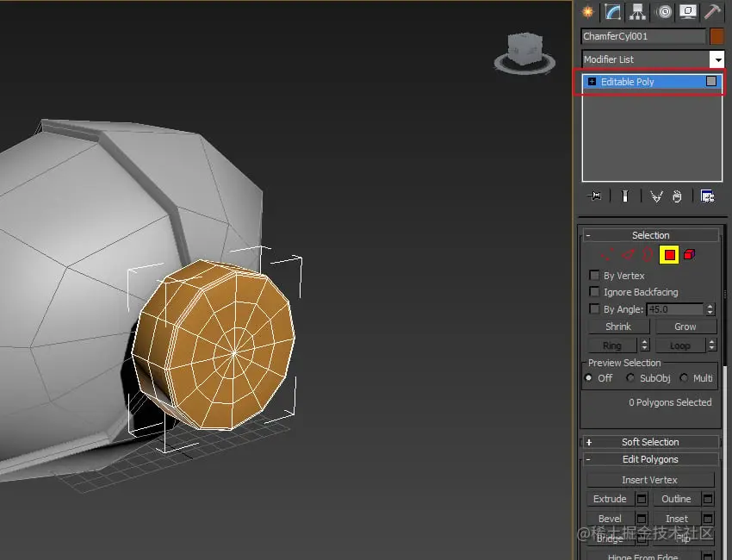The height and width of the screenshot is (560, 732).
Task: Click the Loop button
Action: [x=679, y=345]
